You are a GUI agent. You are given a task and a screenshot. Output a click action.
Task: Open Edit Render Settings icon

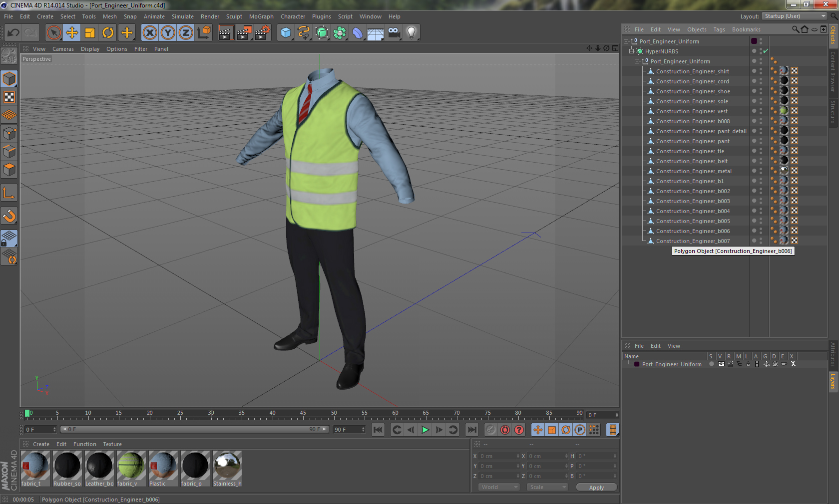(x=262, y=33)
